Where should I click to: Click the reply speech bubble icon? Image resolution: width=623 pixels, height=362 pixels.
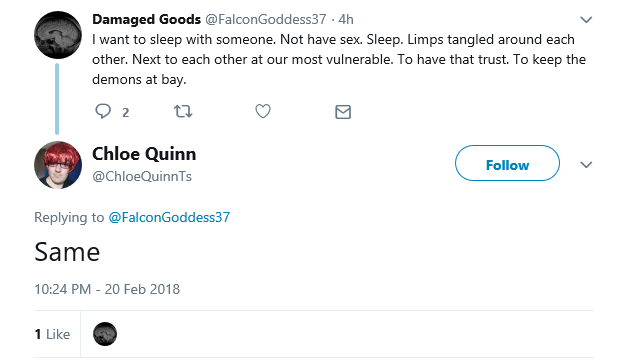point(103,111)
